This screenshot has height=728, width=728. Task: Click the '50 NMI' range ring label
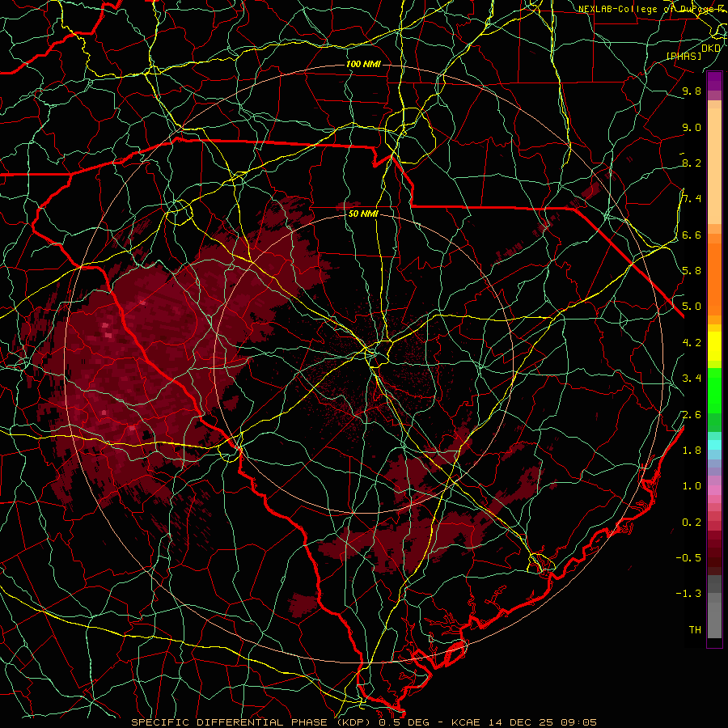(363, 214)
